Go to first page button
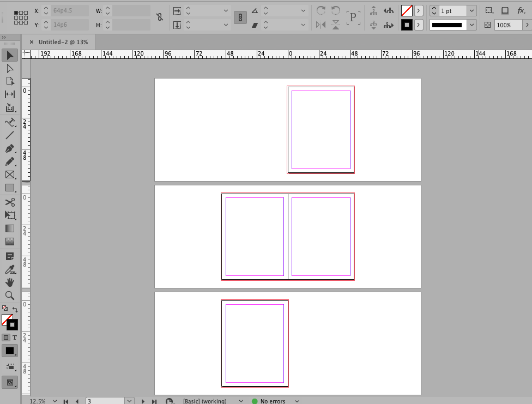This screenshot has width=532, height=404. pos(66,401)
